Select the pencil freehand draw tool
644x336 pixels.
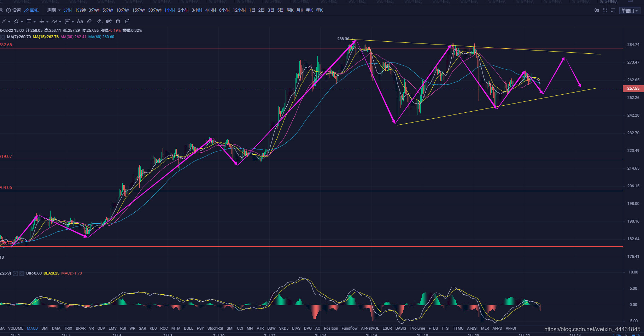[x=99, y=21]
